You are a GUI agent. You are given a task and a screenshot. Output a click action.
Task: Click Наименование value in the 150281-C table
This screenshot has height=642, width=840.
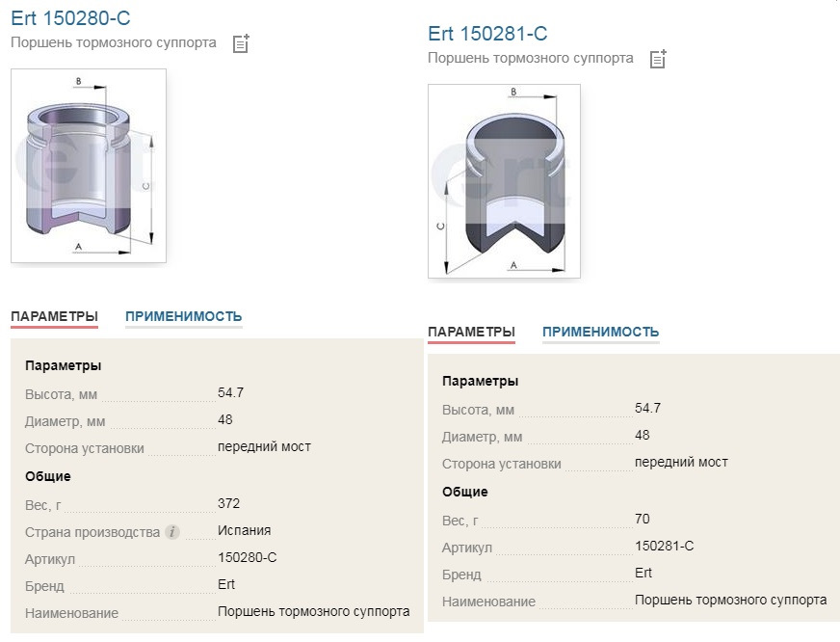pyautogui.click(x=731, y=600)
